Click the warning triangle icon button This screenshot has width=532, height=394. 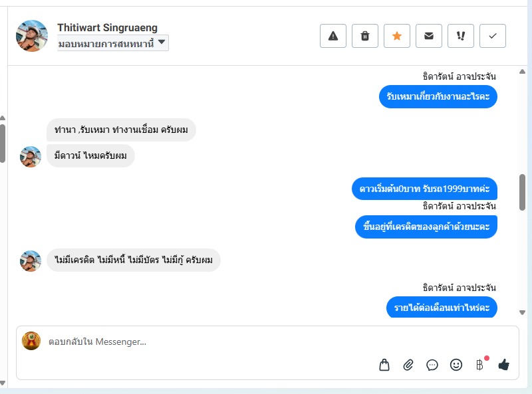pyautogui.click(x=333, y=36)
